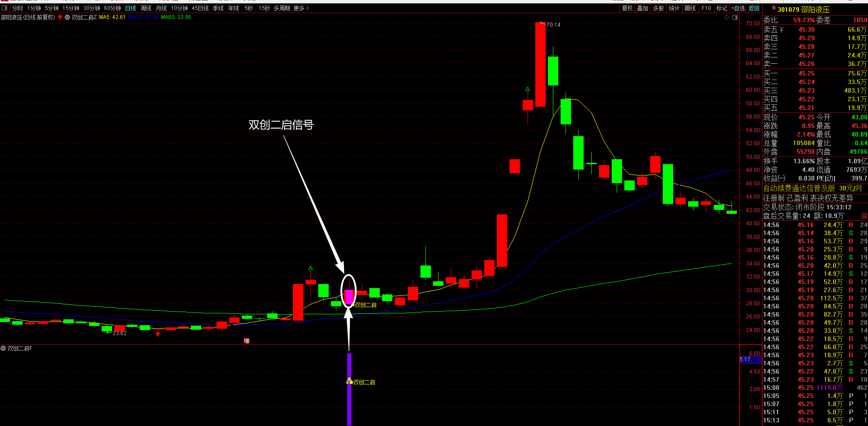This screenshot has width=868, height=426.
Task: Click the red up arrow beside 邵阳液压
Action: pos(60,17)
